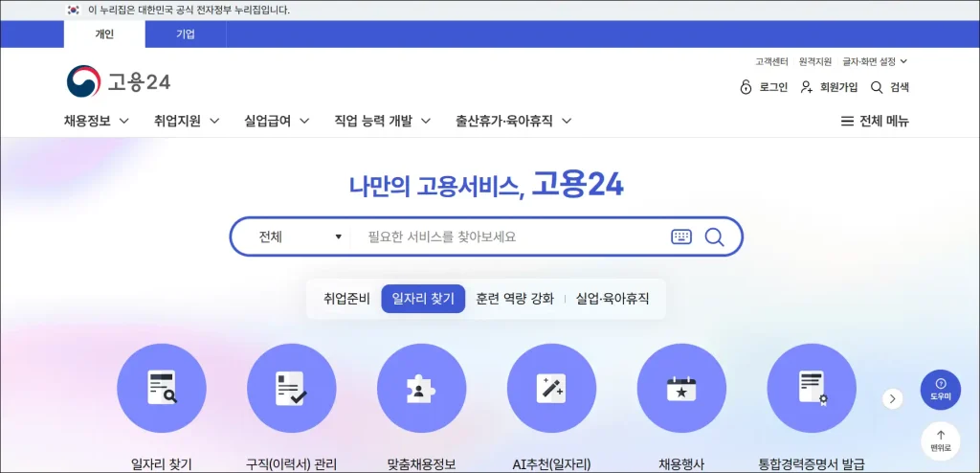The height and width of the screenshot is (473, 980).
Task: Select the 훈련 역량 강화 tab
Action: tap(515, 299)
